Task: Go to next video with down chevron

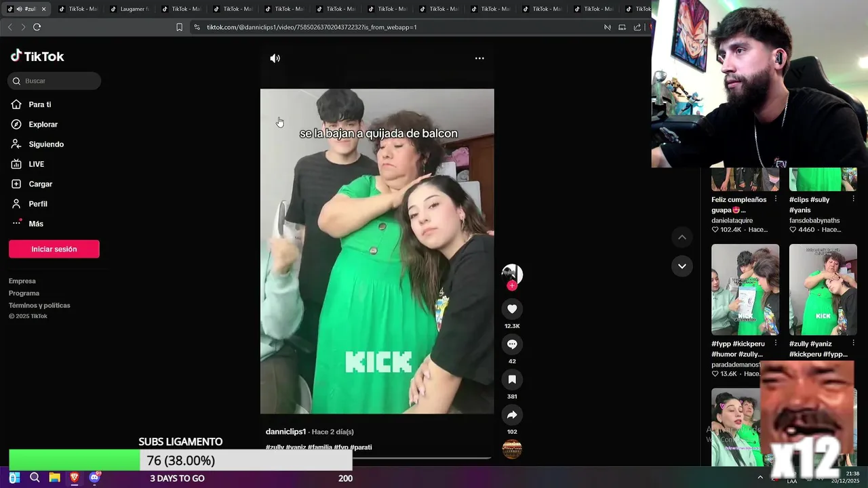Action: click(x=682, y=266)
